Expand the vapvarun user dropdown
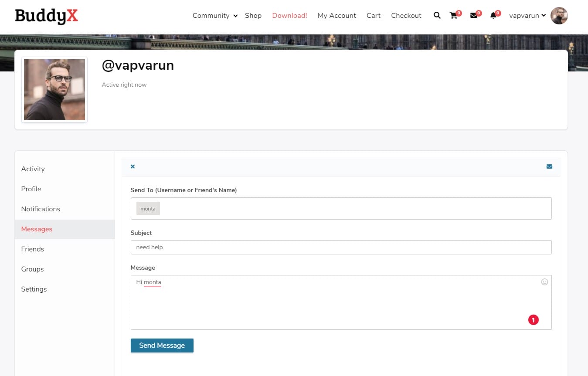Image resolution: width=588 pixels, height=376 pixels. [x=527, y=16]
